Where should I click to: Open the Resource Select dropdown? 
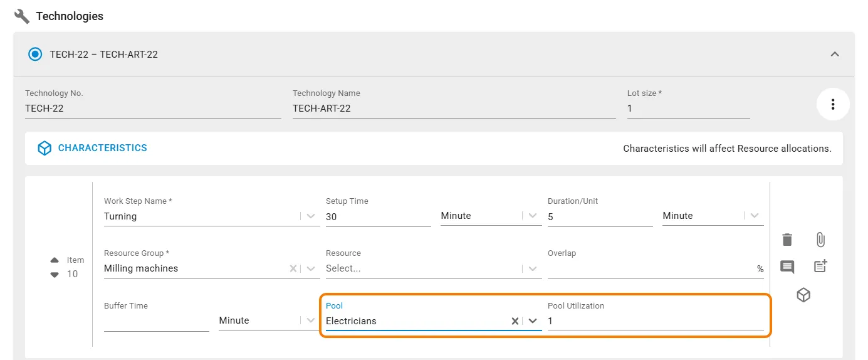(533, 268)
